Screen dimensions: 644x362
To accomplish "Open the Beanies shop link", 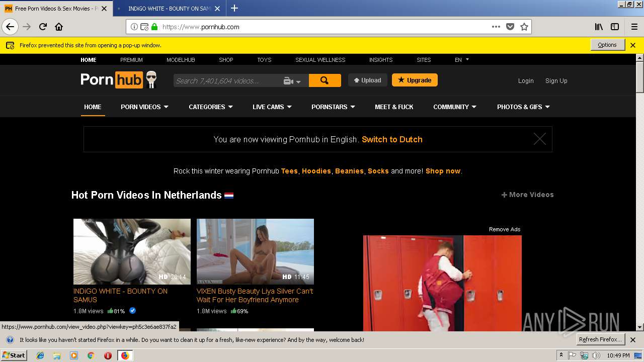I will 349,171.
